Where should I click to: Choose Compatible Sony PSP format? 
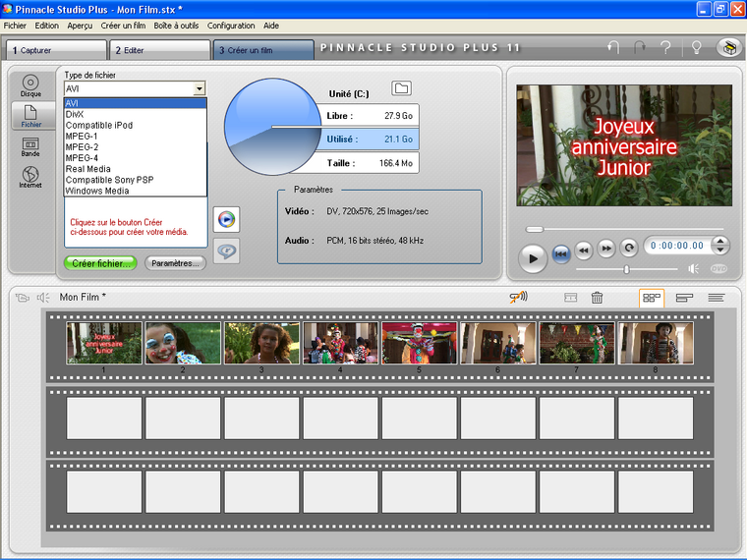pyautogui.click(x=136, y=180)
